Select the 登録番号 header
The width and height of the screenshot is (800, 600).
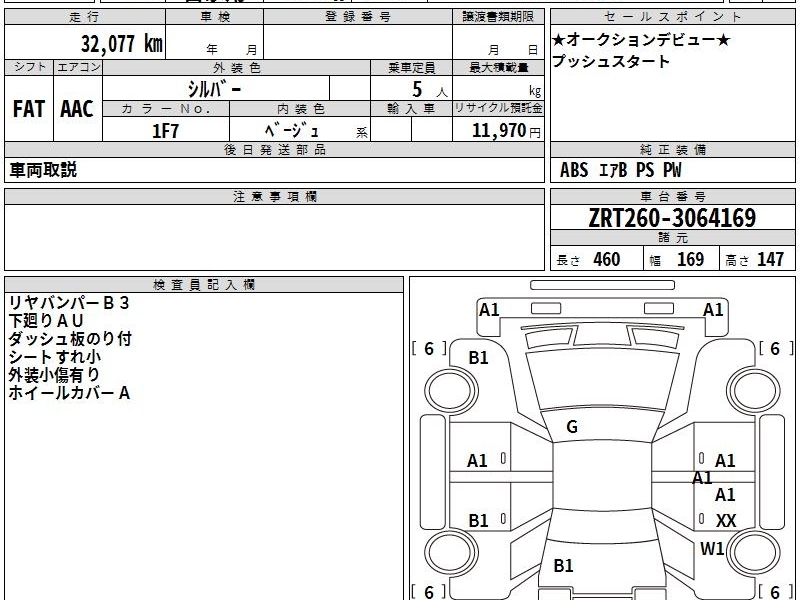click(x=358, y=17)
